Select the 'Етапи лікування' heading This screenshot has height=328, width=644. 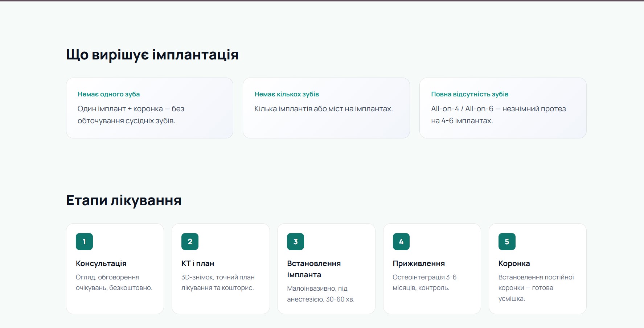[124, 200]
